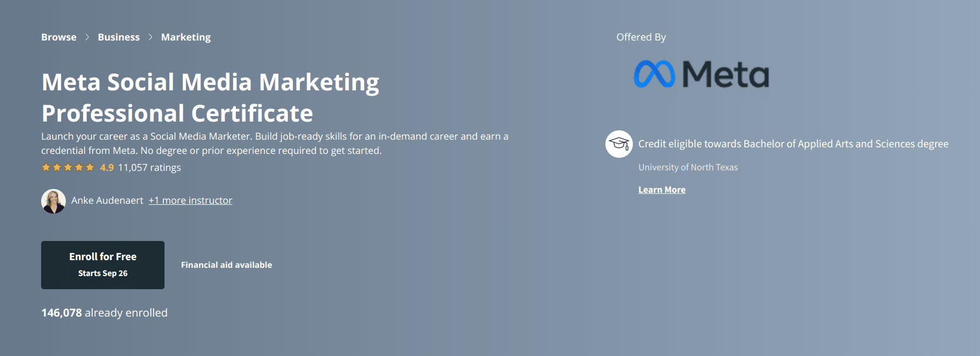Open Anke Audenaert's instructor name
Viewport: 980px width, 356px height.
point(107,200)
